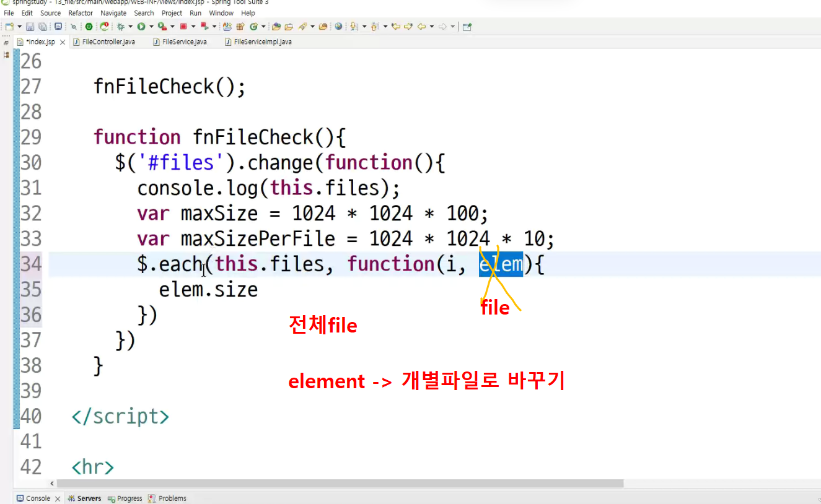Screen dimensions: 821x504
Task: Click the Run with coverage/external tools icon
Action: point(161,27)
